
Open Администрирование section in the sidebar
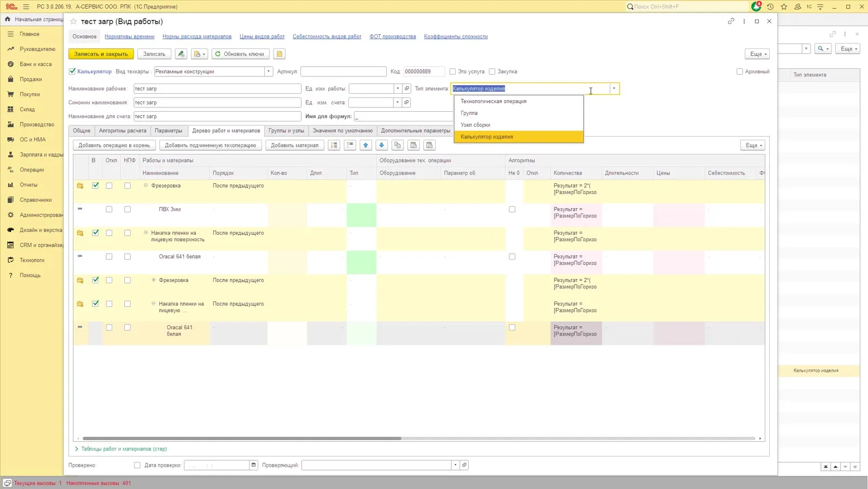coord(41,215)
